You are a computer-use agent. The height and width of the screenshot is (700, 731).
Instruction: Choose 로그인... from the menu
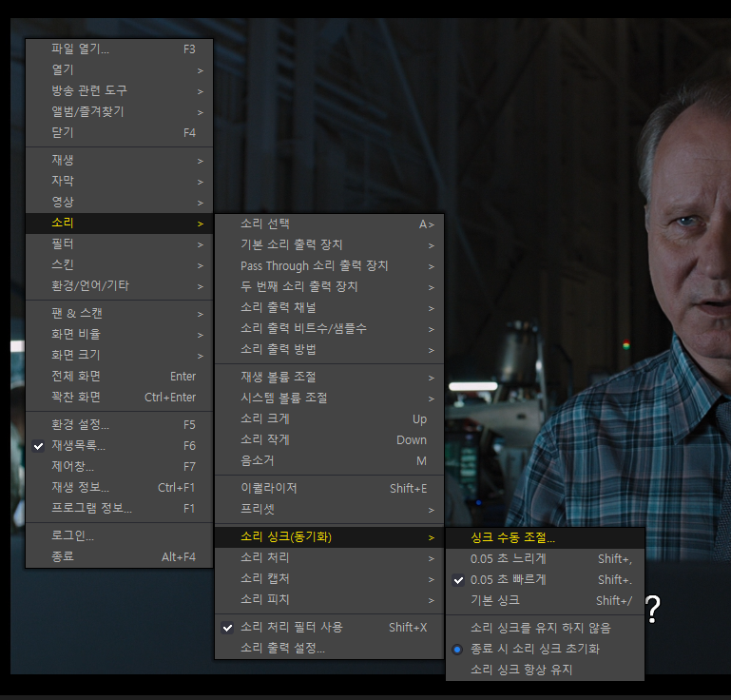120,535
